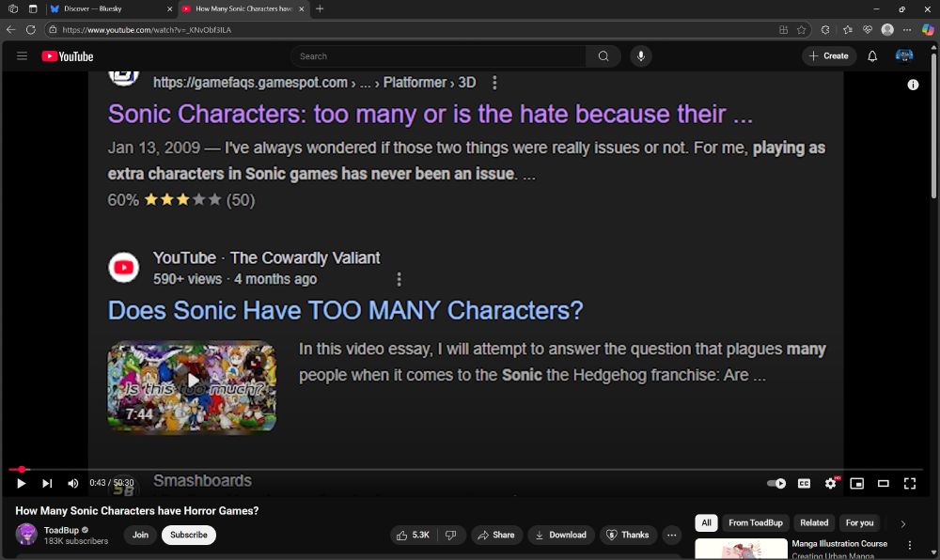Skip to next video
The image size is (940, 560).
point(47,483)
